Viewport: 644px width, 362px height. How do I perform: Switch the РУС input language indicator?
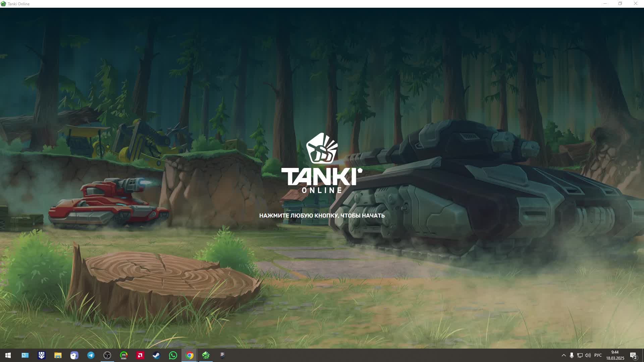click(598, 355)
